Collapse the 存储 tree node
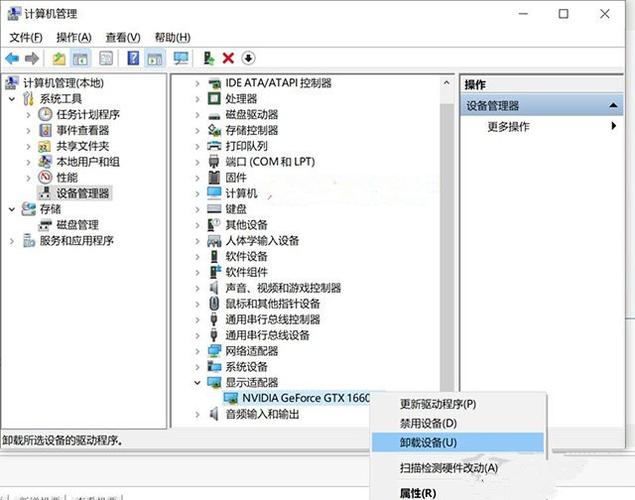Viewport: 635px width, 500px height. pos(12,209)
